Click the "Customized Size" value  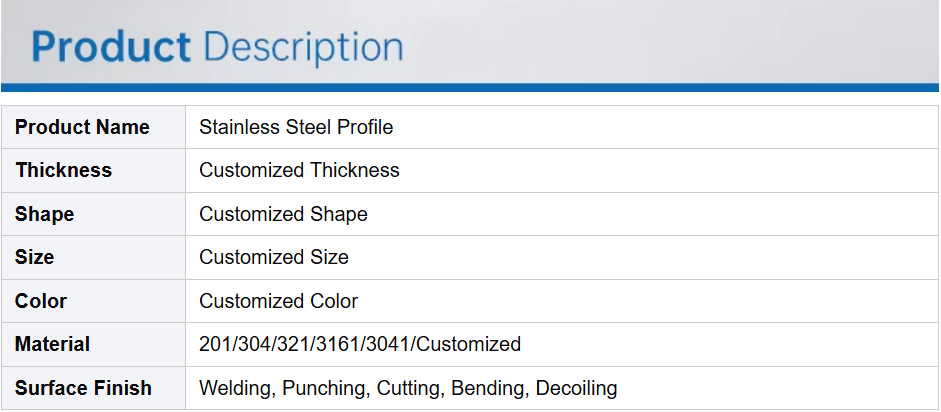(x=274, y=257)
